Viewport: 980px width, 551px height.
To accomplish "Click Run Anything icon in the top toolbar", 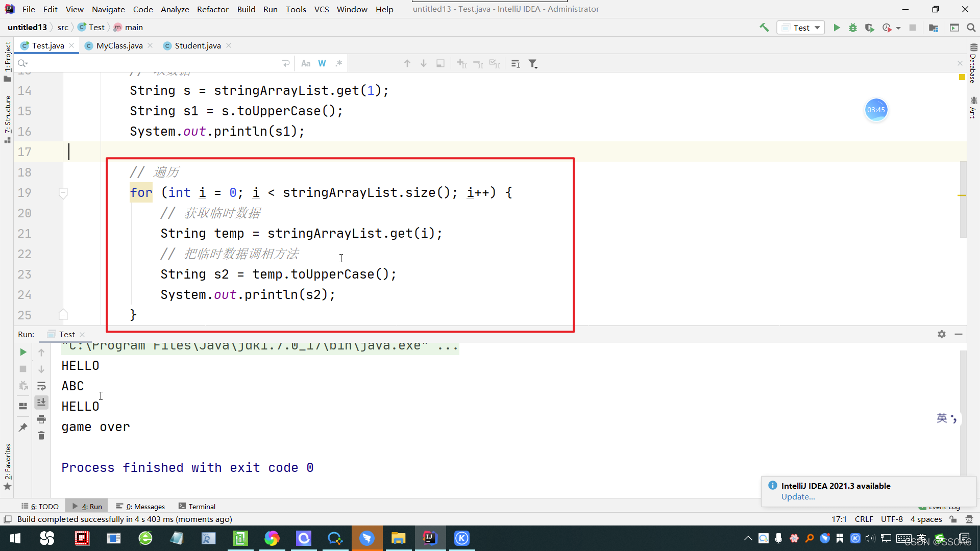I will 954,28.
